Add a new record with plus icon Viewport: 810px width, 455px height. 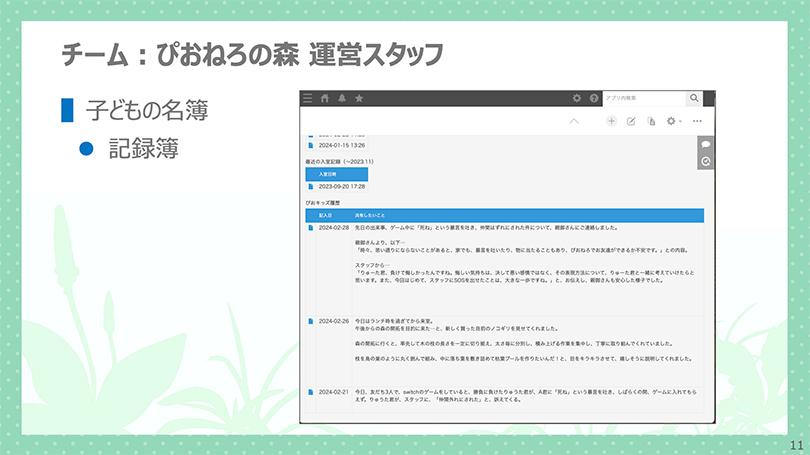point(612,121)
